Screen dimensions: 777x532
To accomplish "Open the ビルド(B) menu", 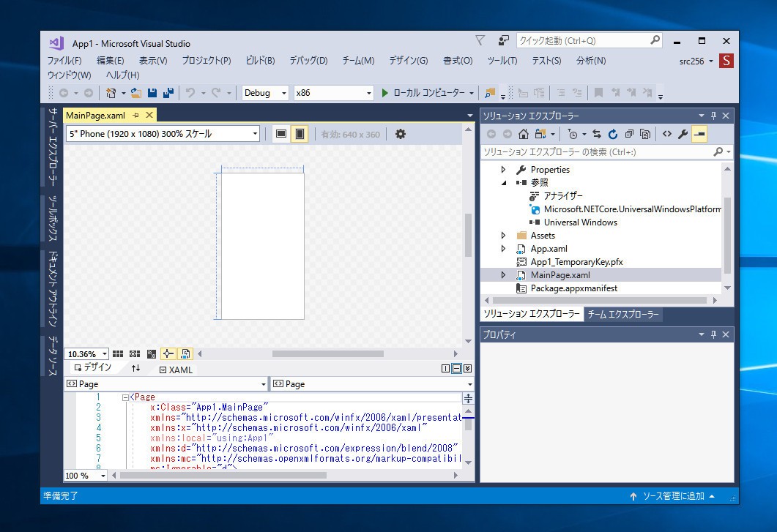I will pos(260,61).
